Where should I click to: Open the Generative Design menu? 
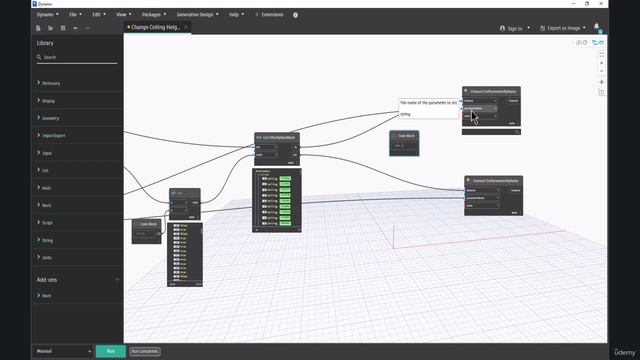198,15
